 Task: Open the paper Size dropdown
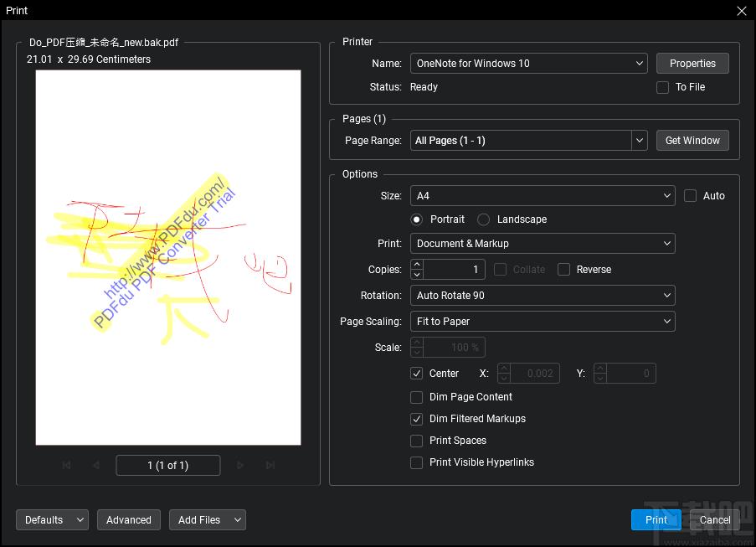pyautogui.click(x=543, y=196)
